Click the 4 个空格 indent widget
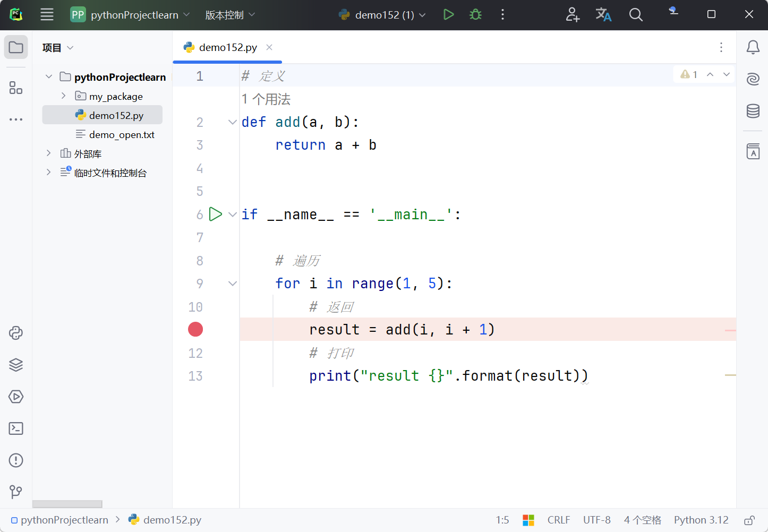The image size is (768, 532). pyautogui.click(x=643, y=520)
